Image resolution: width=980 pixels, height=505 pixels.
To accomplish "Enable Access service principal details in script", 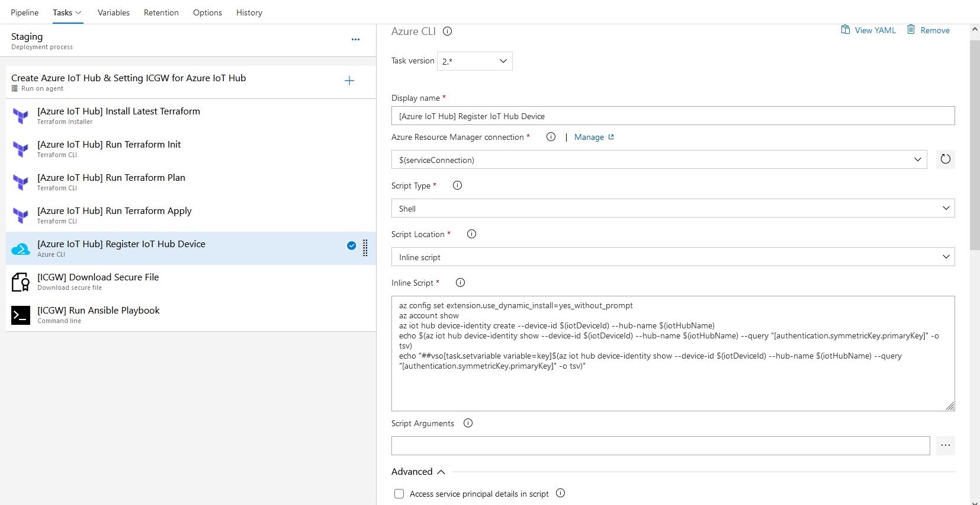I will click(x=399, y=494).
